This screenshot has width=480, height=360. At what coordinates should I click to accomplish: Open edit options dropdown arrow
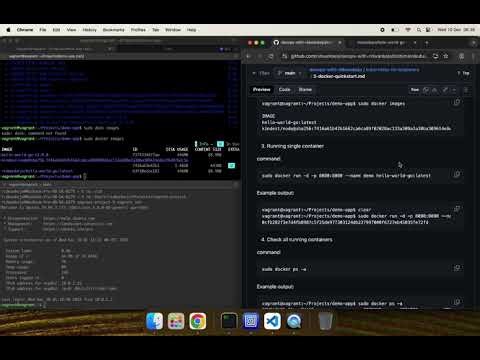pyautogui.click(x=454, y=90)
